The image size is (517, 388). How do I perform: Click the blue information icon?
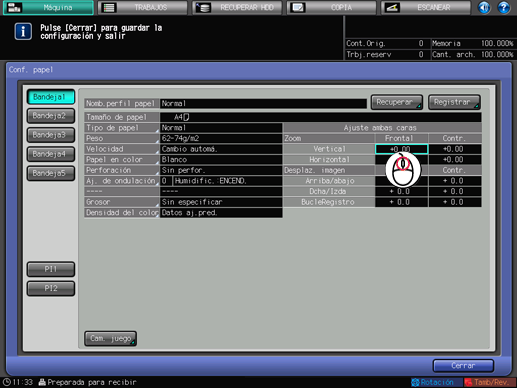(x=23, y=31)
